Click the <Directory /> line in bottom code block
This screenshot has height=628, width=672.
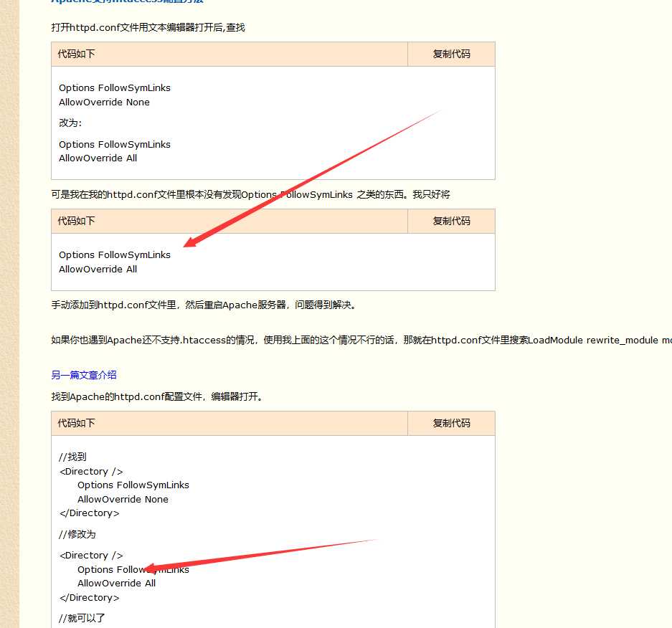click(90, 471)
